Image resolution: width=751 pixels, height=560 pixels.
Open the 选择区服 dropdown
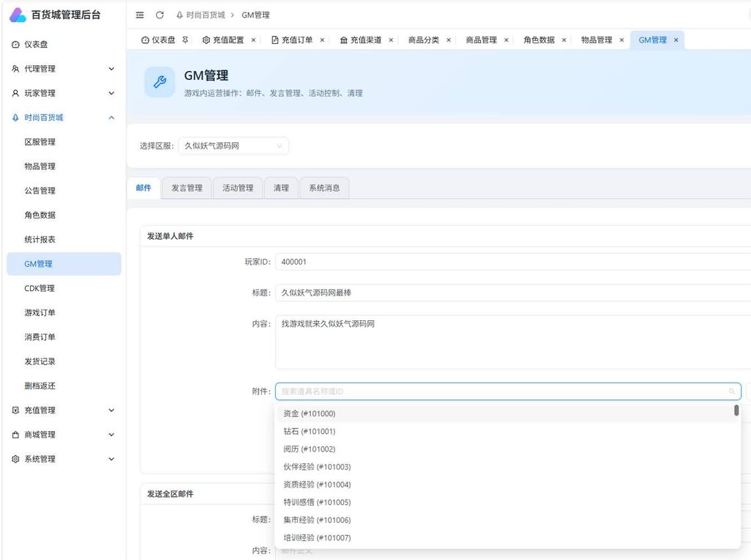[x=233, y=146]
